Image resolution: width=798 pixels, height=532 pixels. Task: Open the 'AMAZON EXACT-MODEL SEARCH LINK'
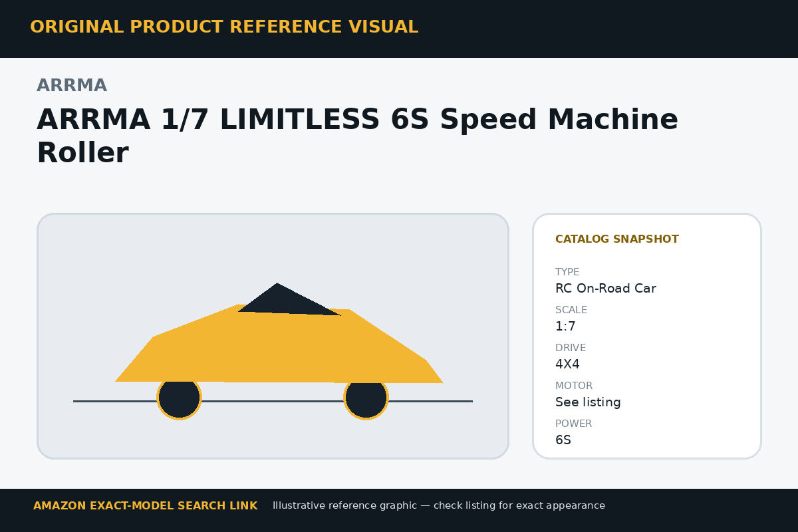tap(145, 506)
